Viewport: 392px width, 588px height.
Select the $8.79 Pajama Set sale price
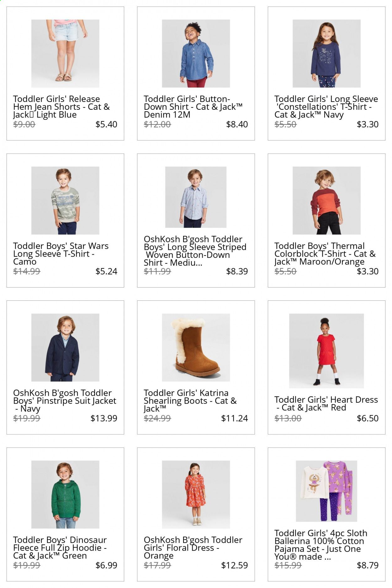(368, 565)
